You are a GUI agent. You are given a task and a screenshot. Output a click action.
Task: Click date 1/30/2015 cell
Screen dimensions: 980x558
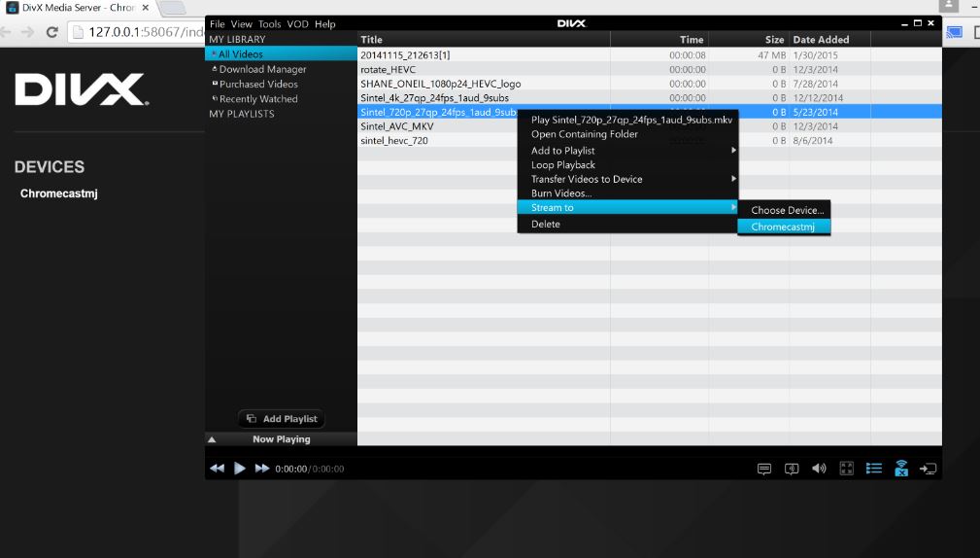pyautogui.click(x=815, y=55)
